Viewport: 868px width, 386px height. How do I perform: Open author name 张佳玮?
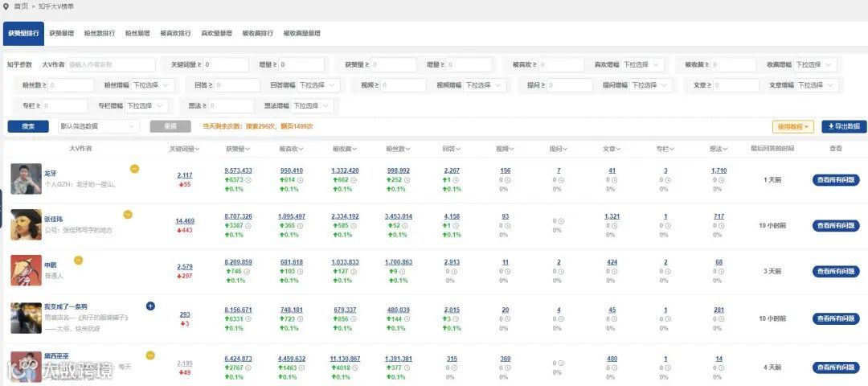pyautogui.click(x=53, y=220)
